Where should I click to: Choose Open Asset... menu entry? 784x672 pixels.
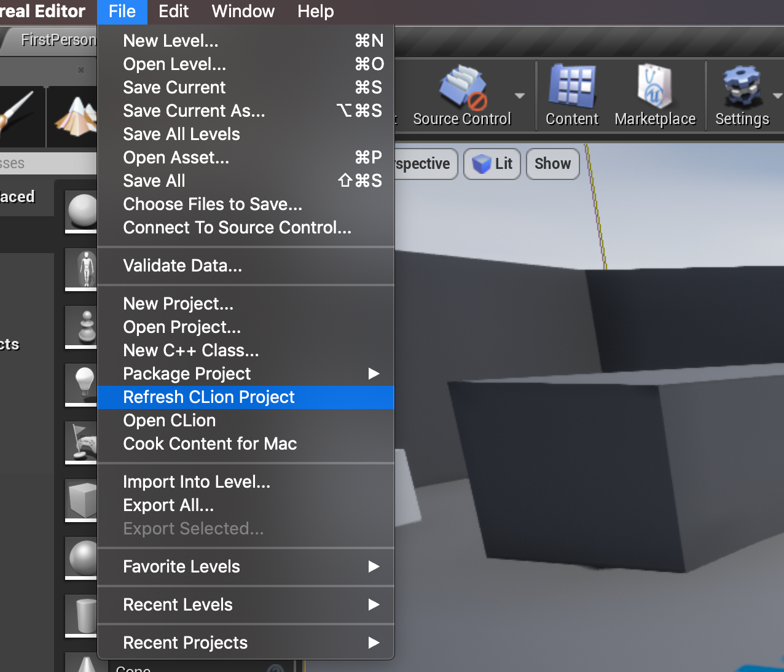246,157
